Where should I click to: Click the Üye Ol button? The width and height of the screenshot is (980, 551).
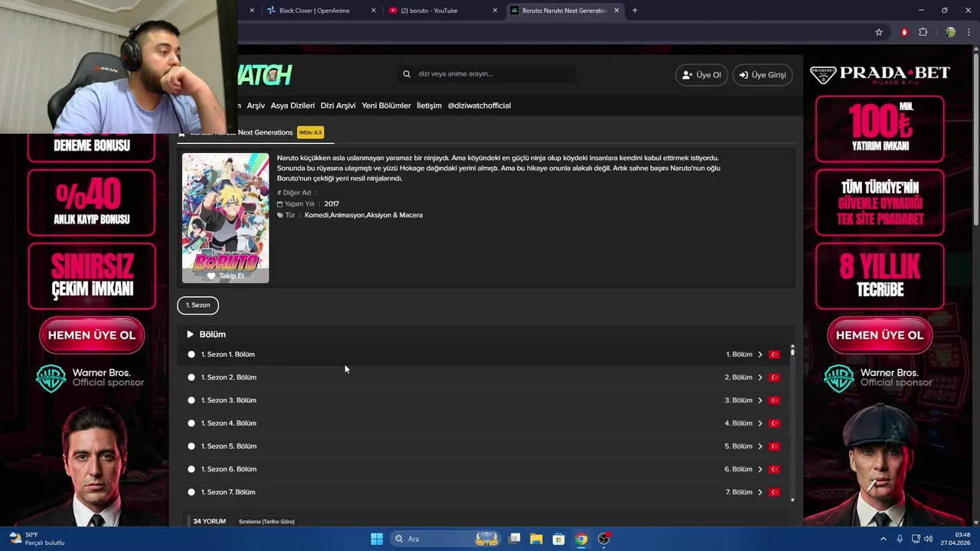701,75
